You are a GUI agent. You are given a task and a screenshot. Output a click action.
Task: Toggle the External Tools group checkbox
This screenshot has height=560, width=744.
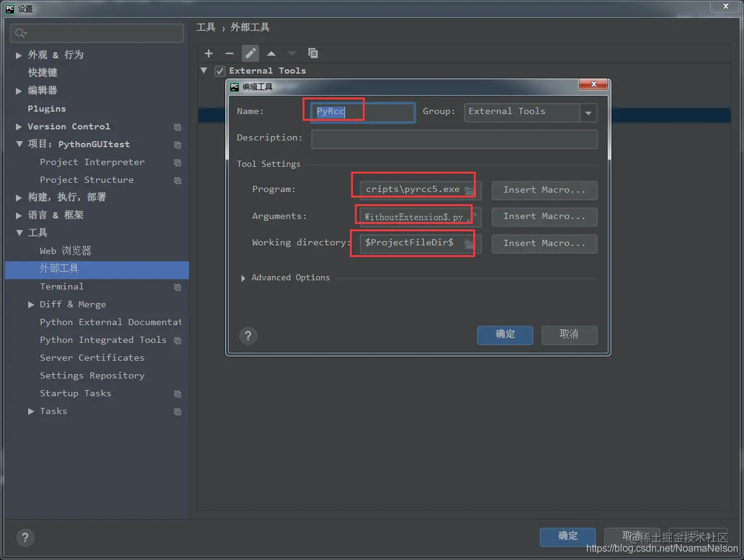220,71
